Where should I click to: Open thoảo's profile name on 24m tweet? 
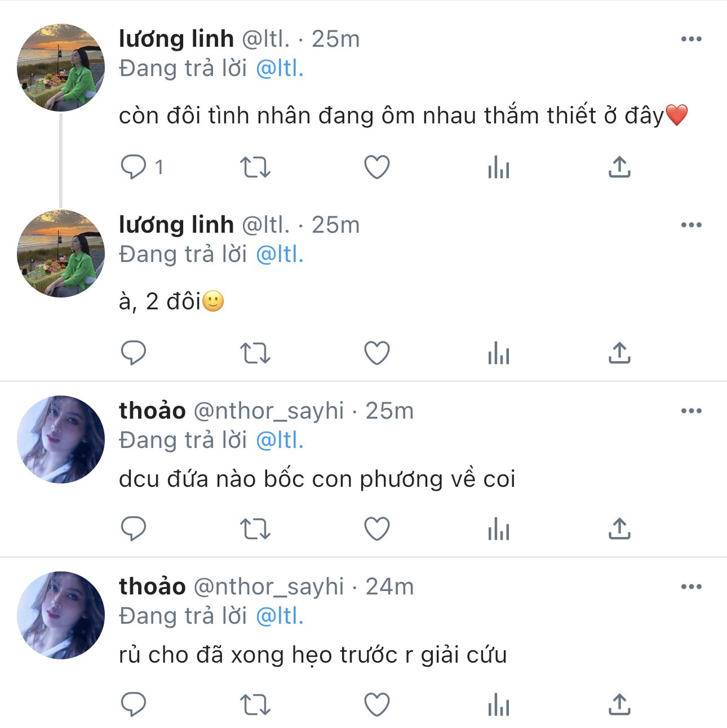click(152, 587)
